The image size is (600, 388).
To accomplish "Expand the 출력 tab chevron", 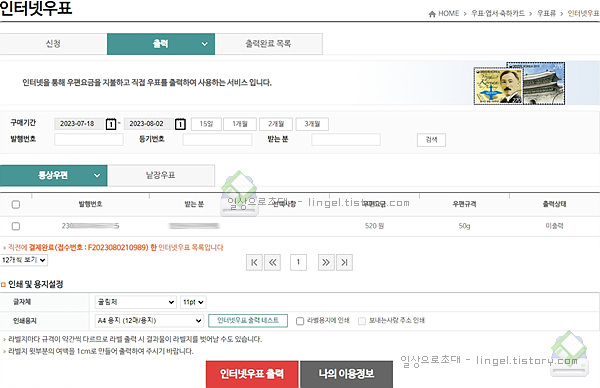I will pos(205,44).
